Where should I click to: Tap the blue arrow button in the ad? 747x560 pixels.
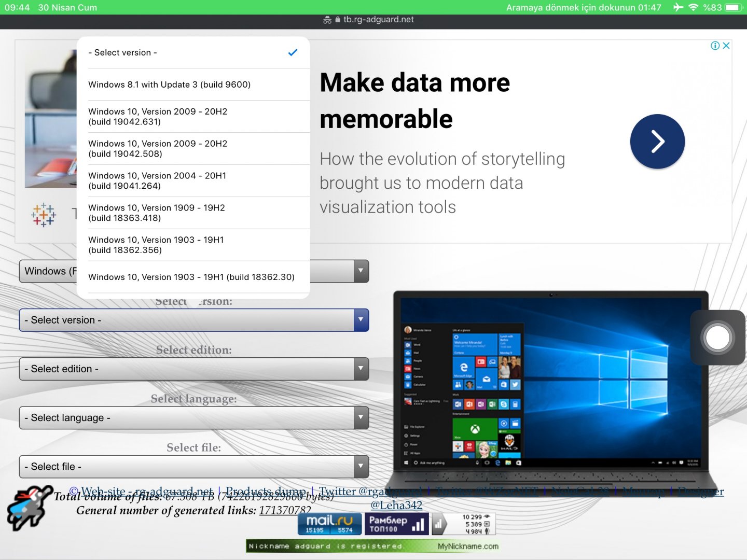tap(657, 142)
